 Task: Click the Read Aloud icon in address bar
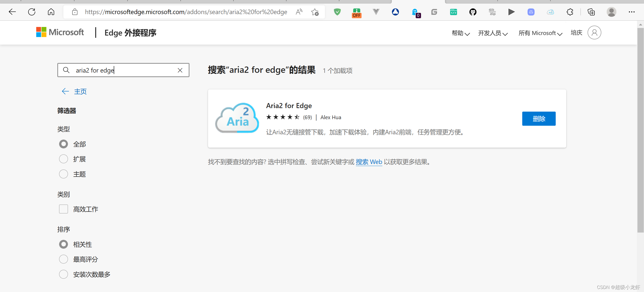299,12
